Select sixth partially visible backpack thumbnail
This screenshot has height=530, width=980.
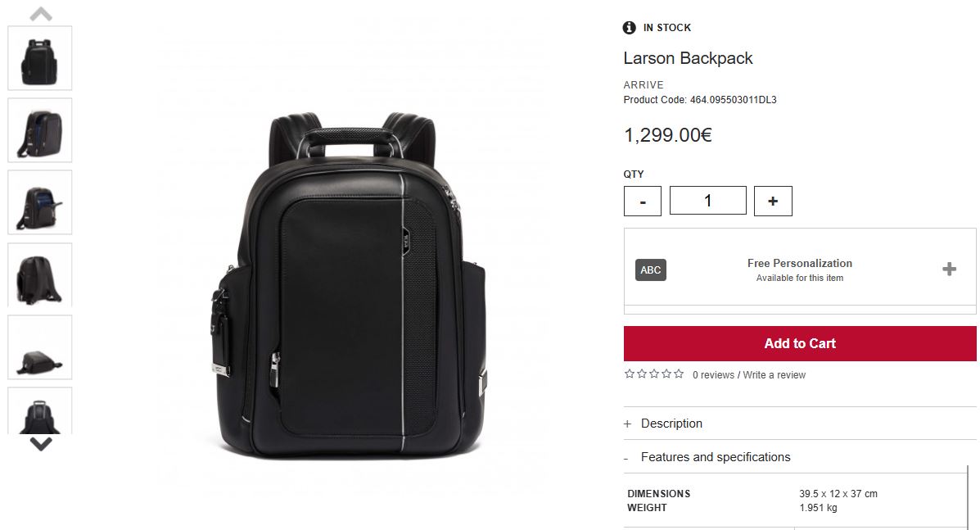pyautogui.click(x=40, y=410)
